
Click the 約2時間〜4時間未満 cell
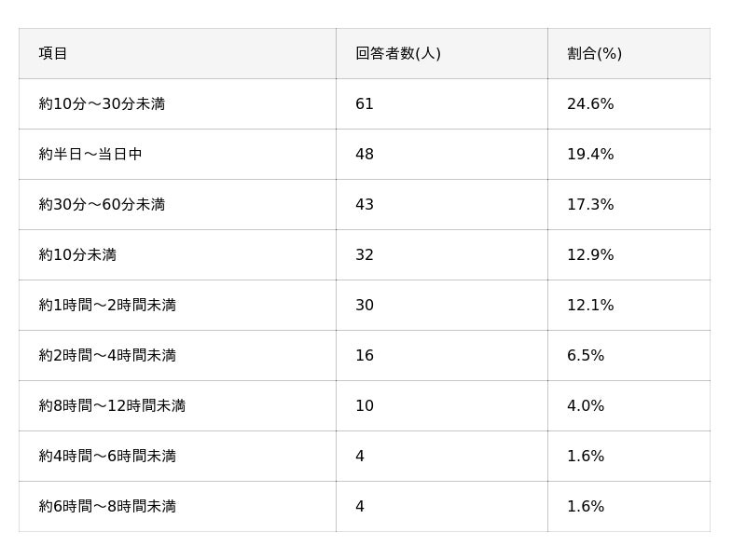tap(107, 356)
